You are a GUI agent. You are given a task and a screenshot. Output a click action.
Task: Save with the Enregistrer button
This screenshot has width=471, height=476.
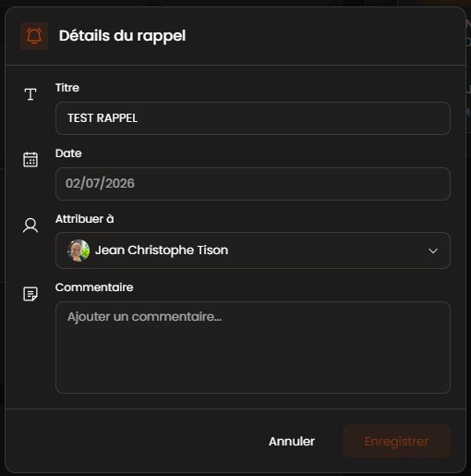point(396,441)
